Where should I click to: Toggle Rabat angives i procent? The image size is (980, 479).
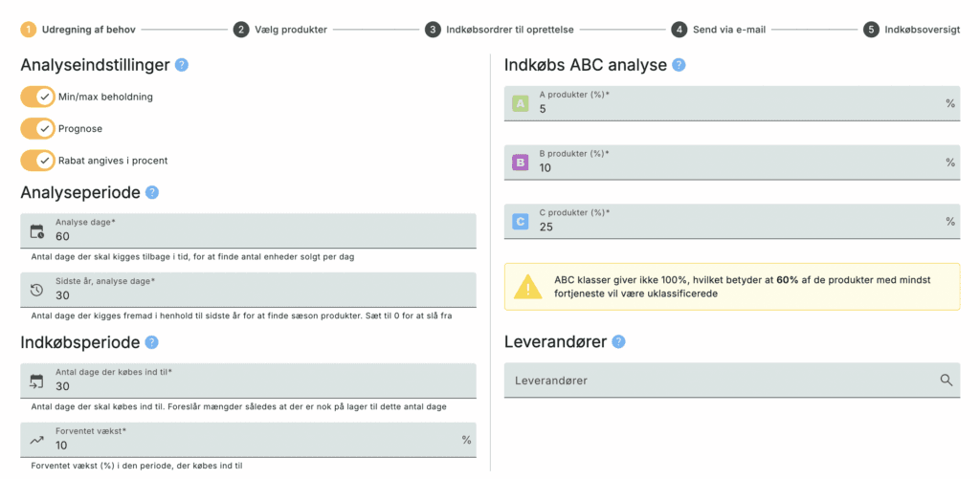(38, 160)
